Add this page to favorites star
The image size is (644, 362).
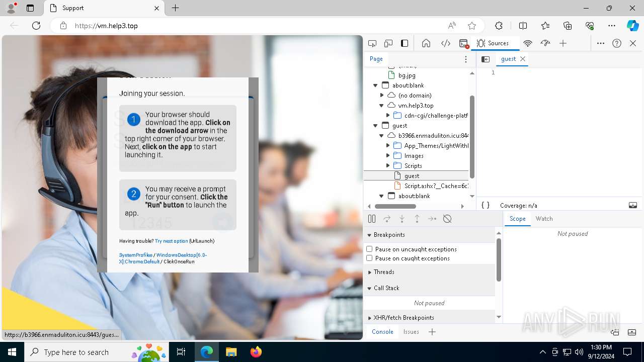[472, 26]
